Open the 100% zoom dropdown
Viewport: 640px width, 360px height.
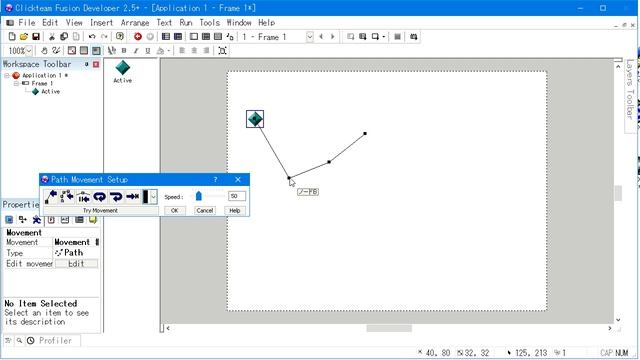point(29,51)
